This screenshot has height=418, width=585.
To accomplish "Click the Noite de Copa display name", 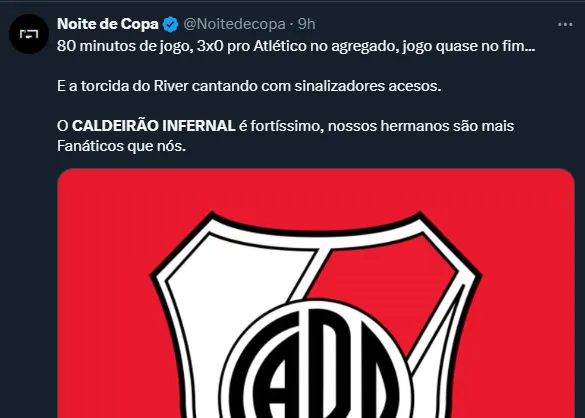I will (108, 24).
